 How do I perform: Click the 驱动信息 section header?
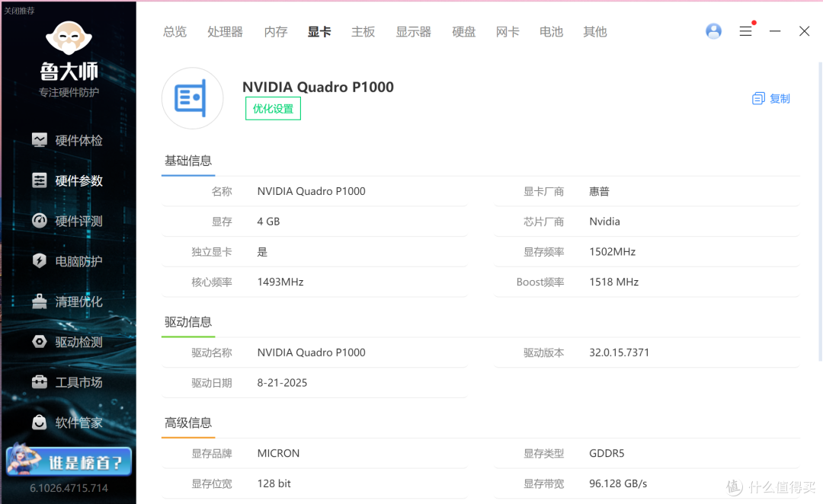click(188, 322)
